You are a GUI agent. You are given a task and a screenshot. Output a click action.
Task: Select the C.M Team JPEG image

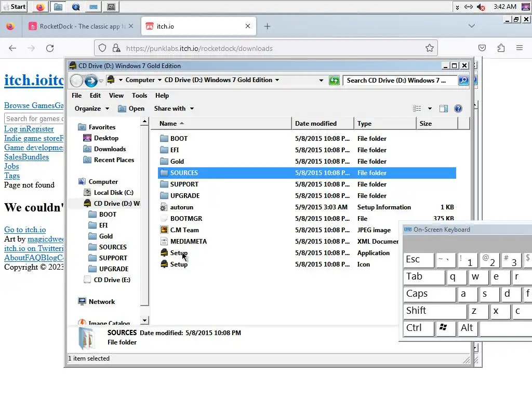click(x=184, y=230)
